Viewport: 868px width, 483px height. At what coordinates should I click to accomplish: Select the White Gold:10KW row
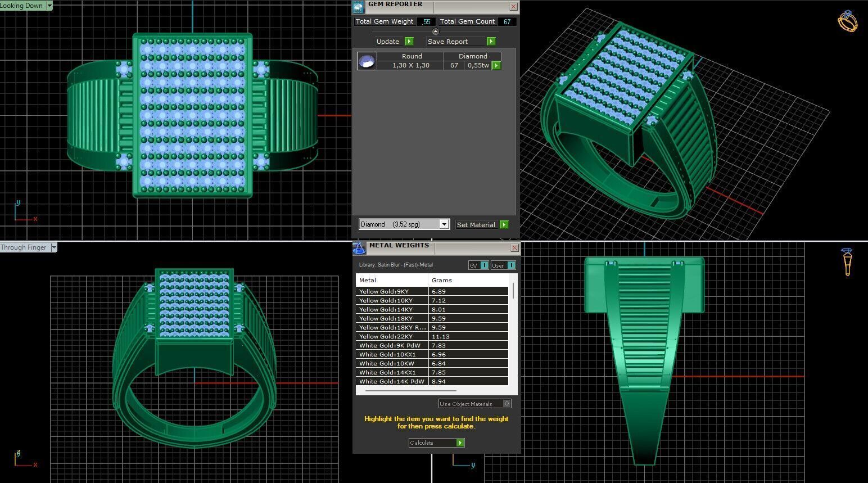(432, 363)
